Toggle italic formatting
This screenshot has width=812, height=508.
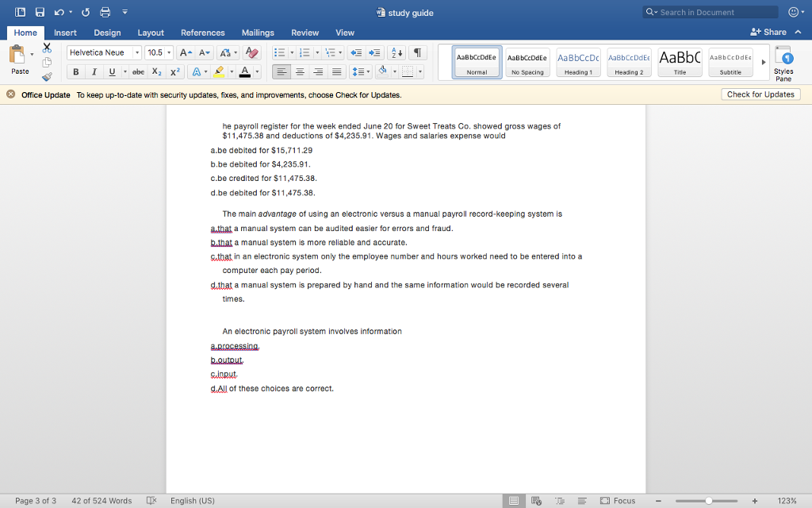point(94,71)
